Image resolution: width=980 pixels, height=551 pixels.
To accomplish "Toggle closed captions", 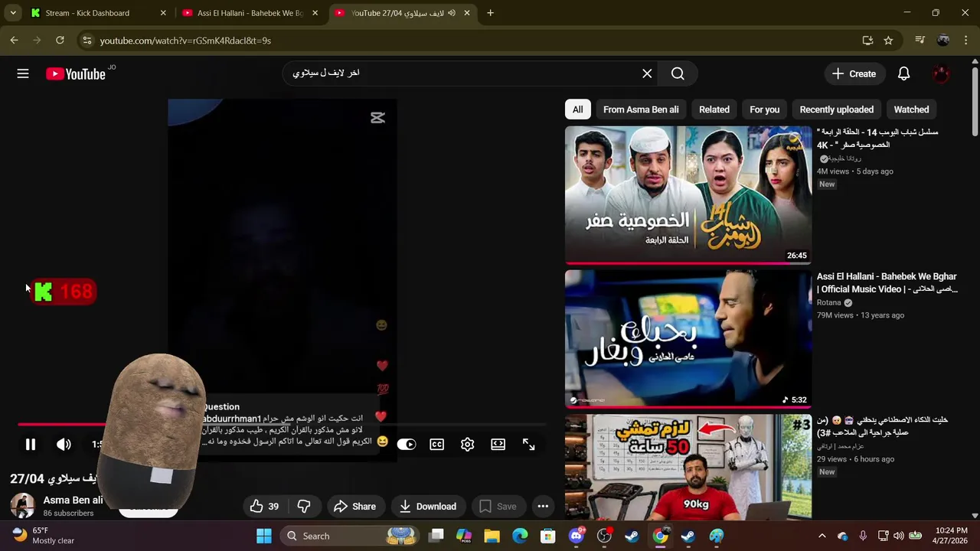I will [437, 445].
